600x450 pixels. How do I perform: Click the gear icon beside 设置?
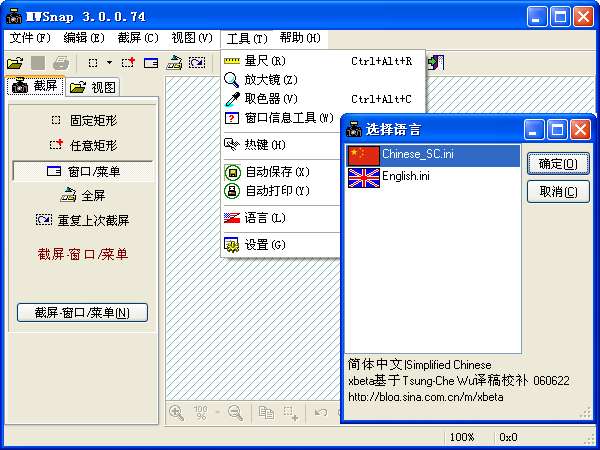coord(232,245)
